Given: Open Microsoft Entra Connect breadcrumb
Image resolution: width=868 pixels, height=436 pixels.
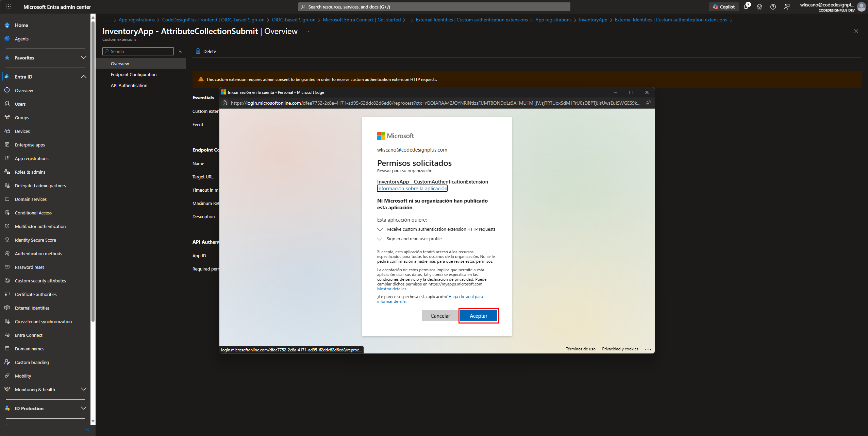Looking at the screenshot, I should point(362,20).
